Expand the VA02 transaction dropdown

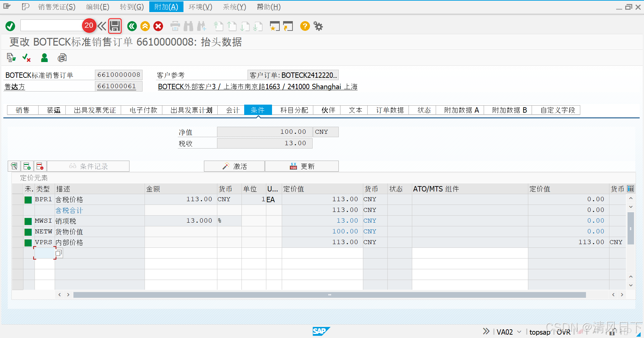coord(519,332)
